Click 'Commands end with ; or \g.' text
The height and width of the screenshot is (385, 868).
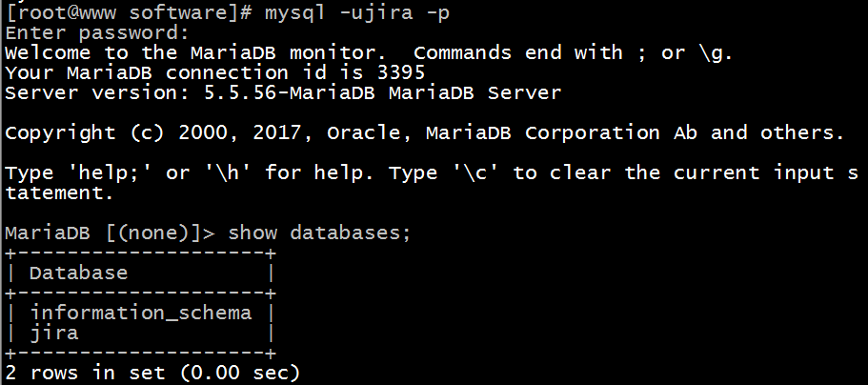(x=573, y=52)
